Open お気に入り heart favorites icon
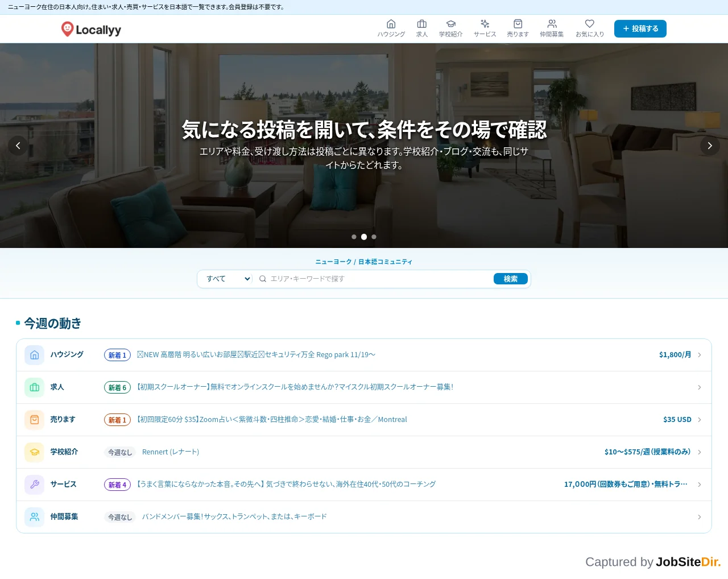 590,24
